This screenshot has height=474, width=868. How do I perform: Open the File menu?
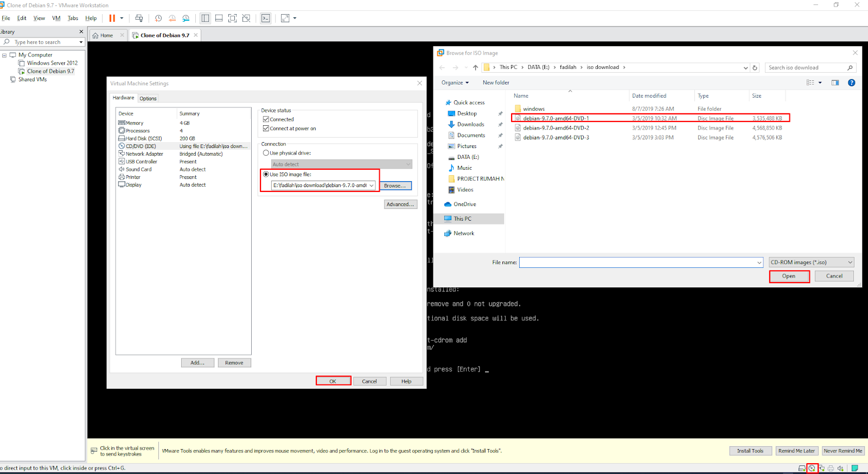(6, 18)
